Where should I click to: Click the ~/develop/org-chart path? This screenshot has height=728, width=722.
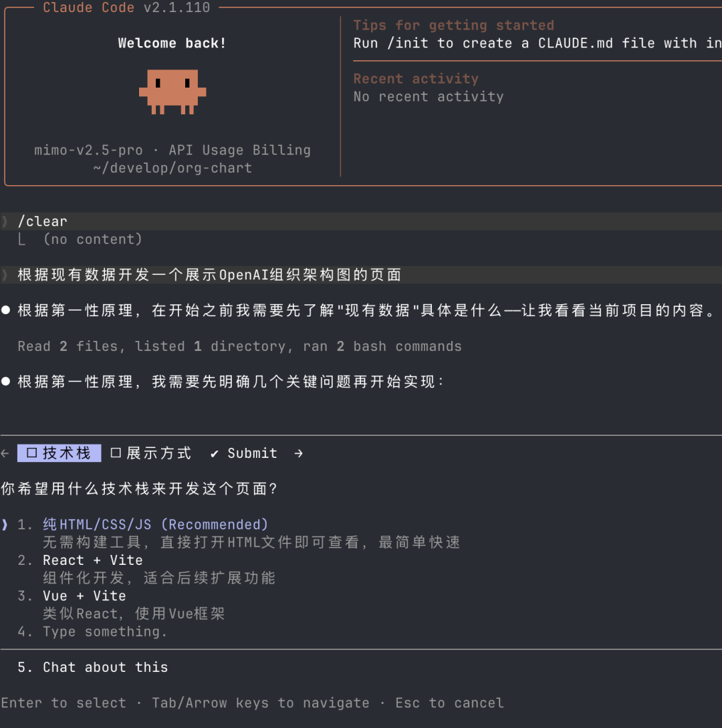pos(172,168)
